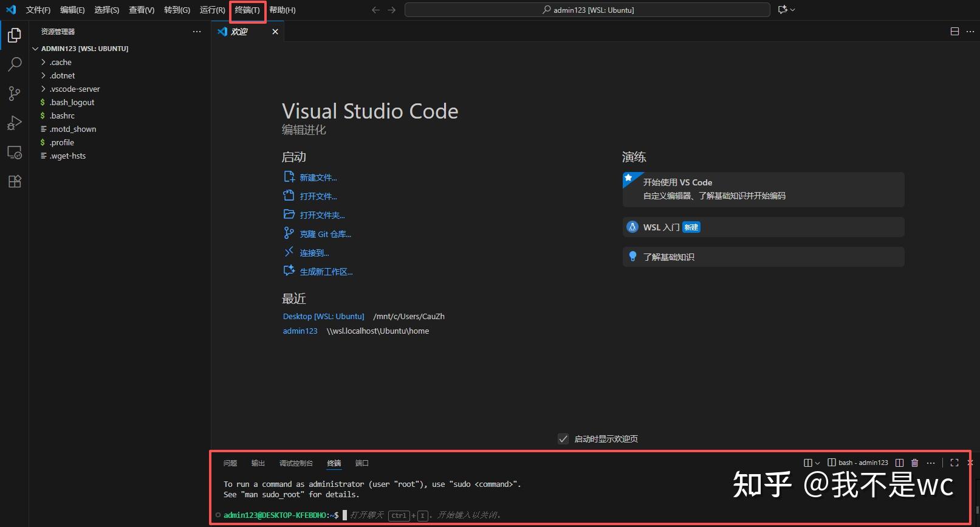Image resolution: width=980 pixels, height=527 pixels.
Task: Open the Explorer view in activity bar
Action: tap(15, 35)
